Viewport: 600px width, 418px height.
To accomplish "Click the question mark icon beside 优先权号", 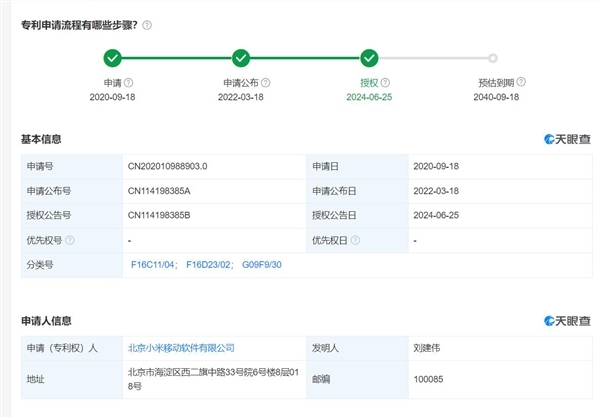I will (70, 241).
